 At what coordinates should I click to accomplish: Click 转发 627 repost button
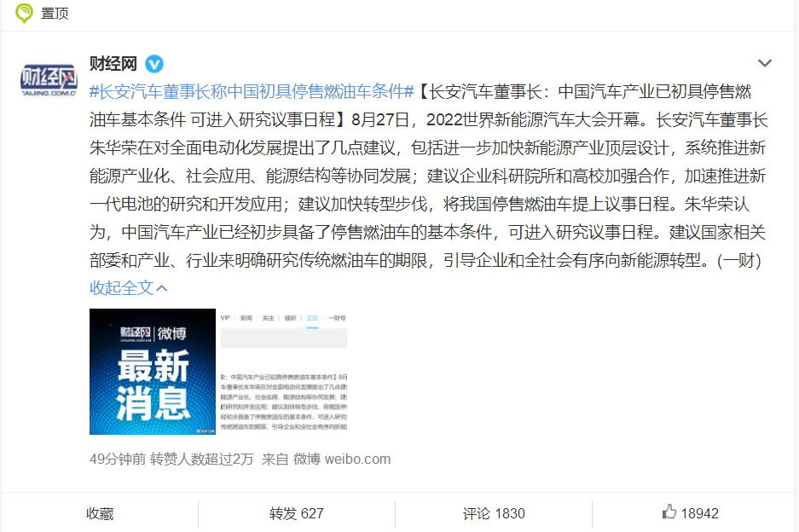[297, 513]
